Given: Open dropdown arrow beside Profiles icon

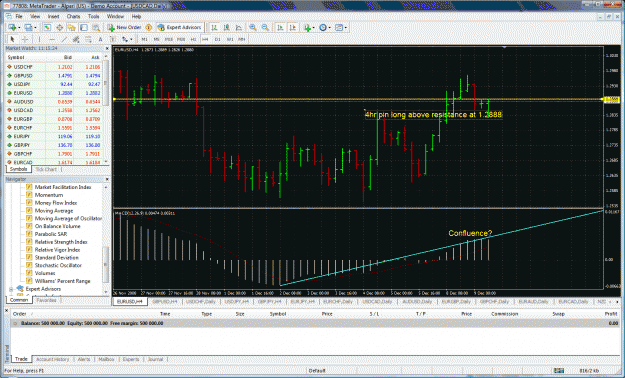Looking at the screenshot, I should (x=35, y=28).
